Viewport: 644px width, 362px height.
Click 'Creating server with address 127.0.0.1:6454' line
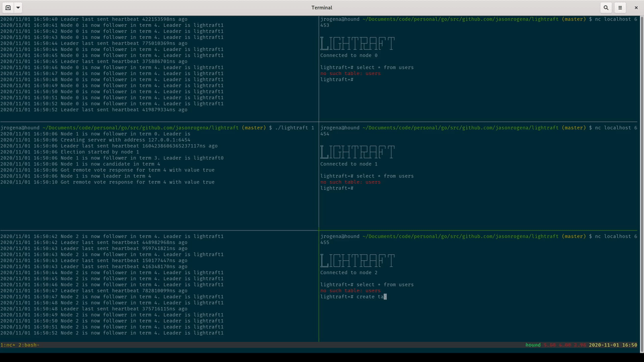[x=95, y=139]
